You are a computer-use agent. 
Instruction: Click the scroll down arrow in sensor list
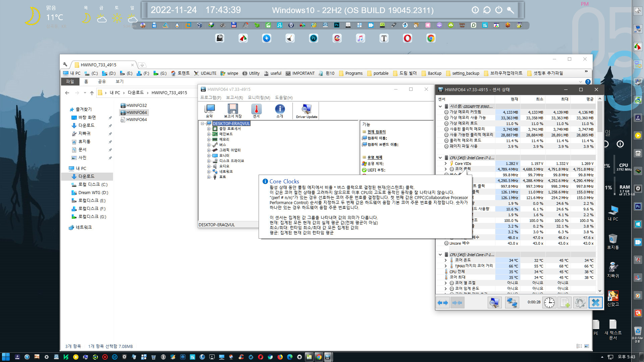(600, 291)
